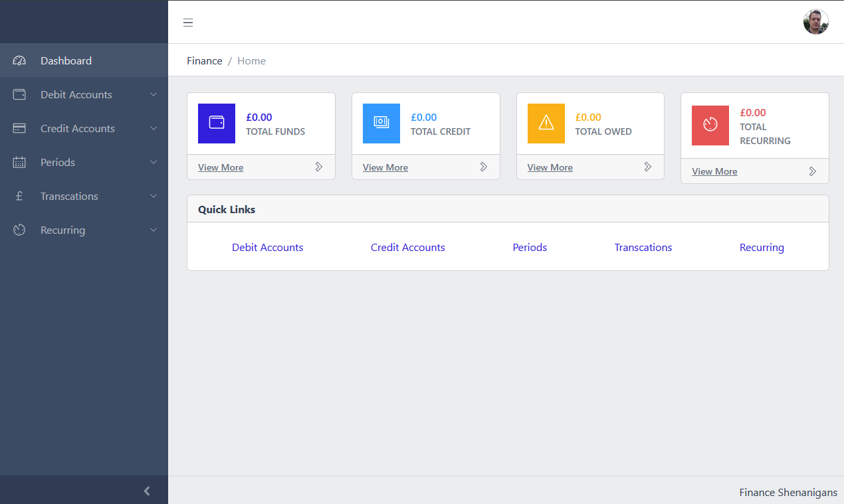Select the Dashboard icon in the sidebar
This screenshot has height=504, width=844.
19,60
